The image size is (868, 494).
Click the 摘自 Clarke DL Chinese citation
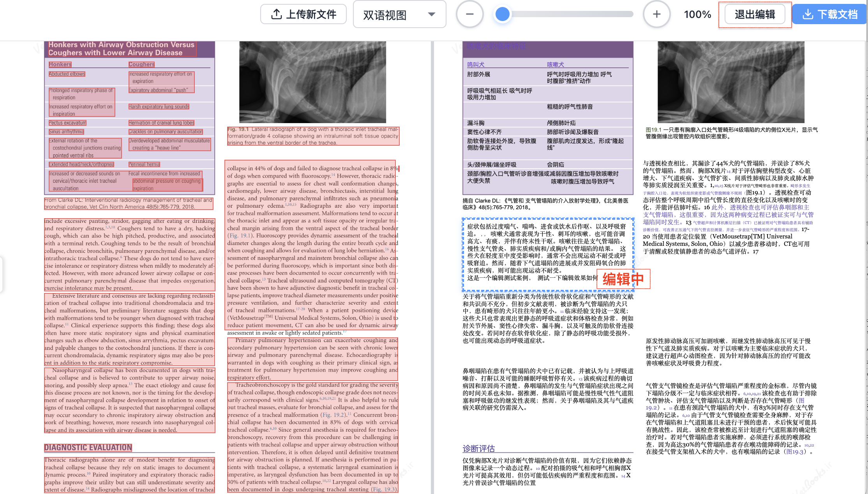pos(545,204)
